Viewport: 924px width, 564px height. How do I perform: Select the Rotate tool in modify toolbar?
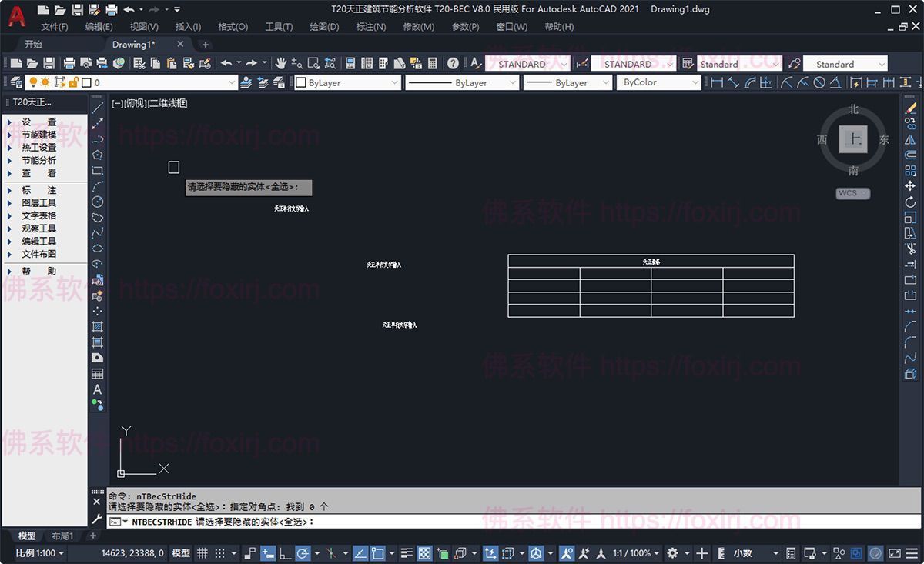(x=910, y=202)
